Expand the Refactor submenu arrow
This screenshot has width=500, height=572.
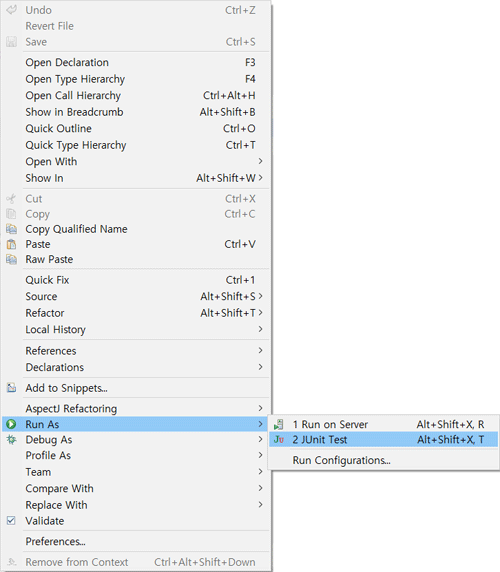pos(260,313)
